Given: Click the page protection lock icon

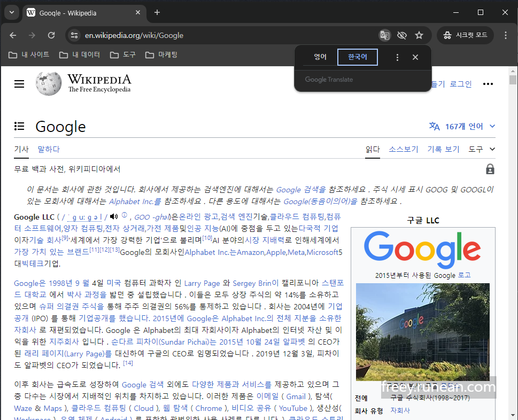Looking at the screenshot, I should (x=490, y=169).
